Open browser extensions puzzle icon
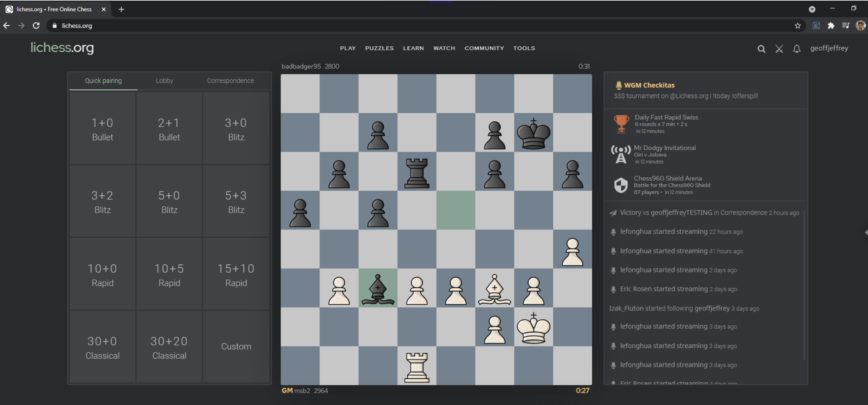 coord(831,26)
